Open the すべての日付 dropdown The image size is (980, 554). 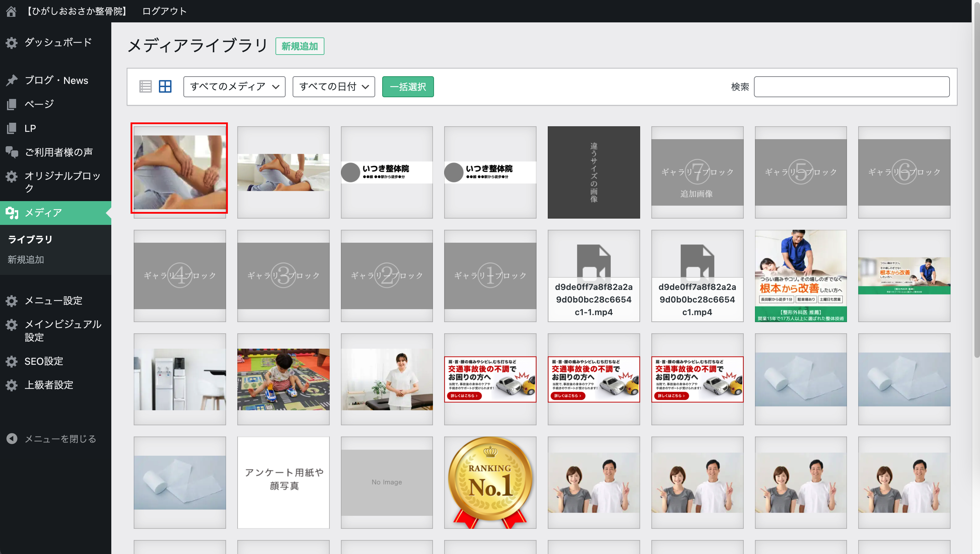coord(334,87)
